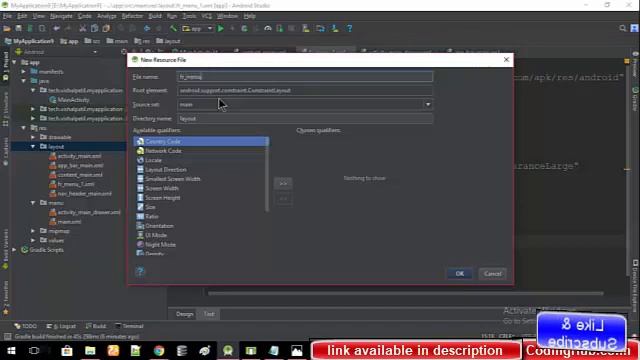Click the Task View taskbar icon
640x360 pixels.
(x=34, y=351)
